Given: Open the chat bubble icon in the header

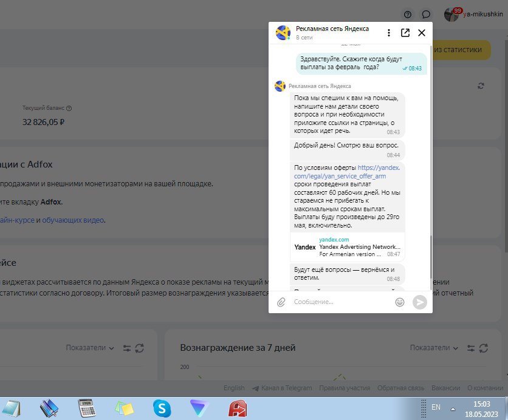Looking at the screenshot, I should (426, 15).
